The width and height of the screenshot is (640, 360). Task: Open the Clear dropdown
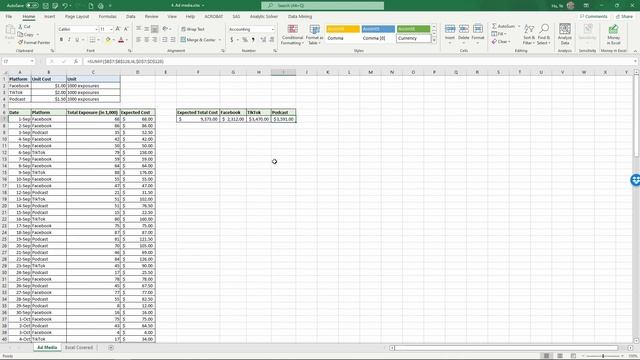501,42
